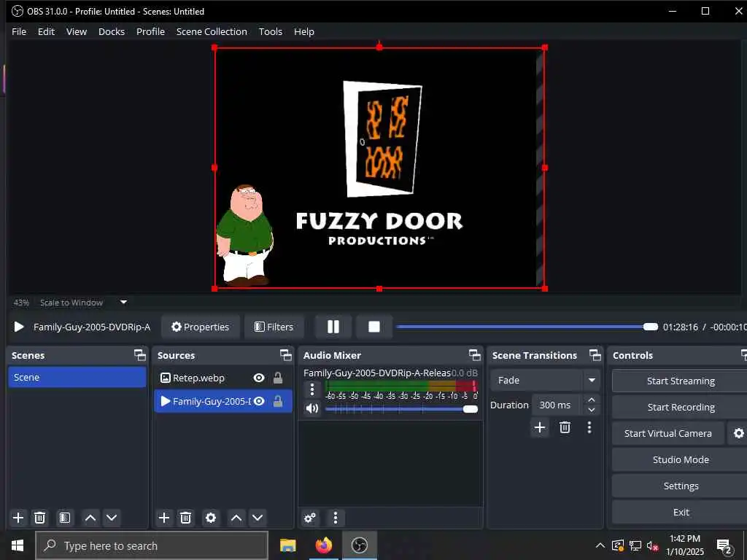Open virtual camera settings gear

(x=738, y=433)
